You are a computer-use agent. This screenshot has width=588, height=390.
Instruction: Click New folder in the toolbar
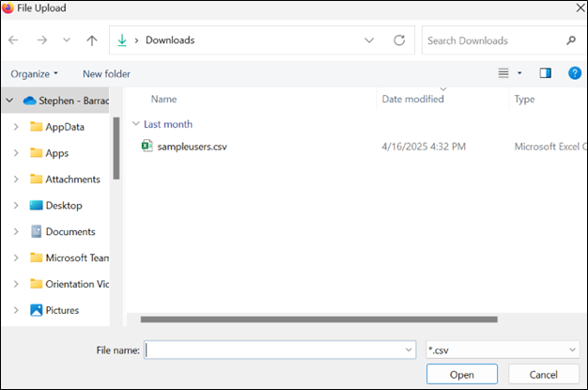click(x=106, y=73)
